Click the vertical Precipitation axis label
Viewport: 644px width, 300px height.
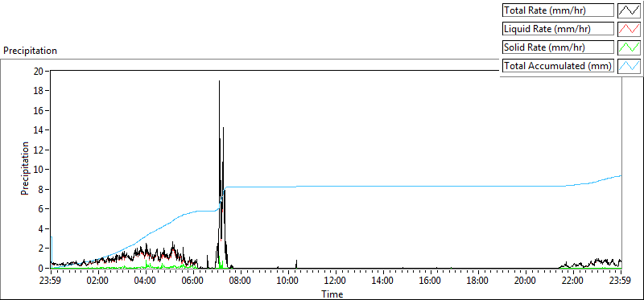tap(25, 168)
